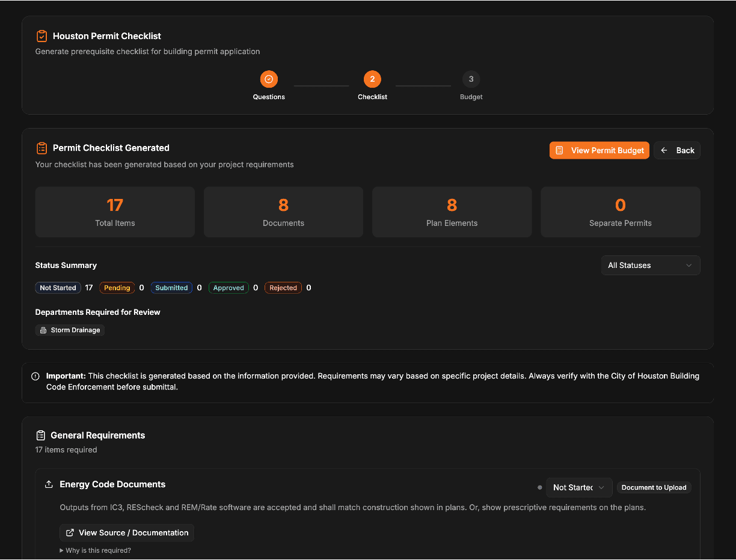Click the General Requirements clipboard icon

coord(41,436)
